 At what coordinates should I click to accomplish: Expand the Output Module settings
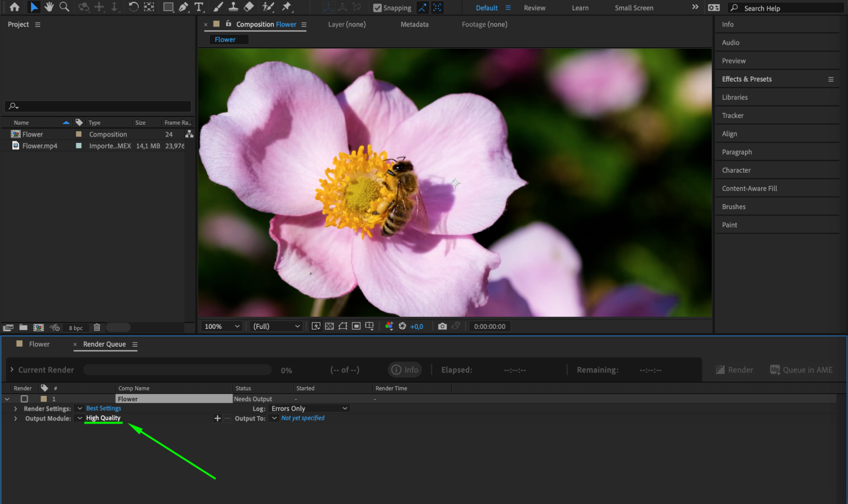[16, 418]
